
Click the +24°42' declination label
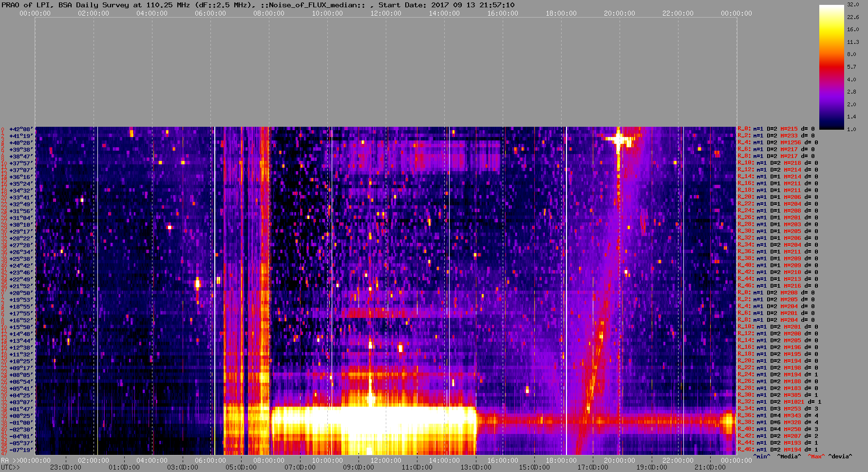coord(21,266)
